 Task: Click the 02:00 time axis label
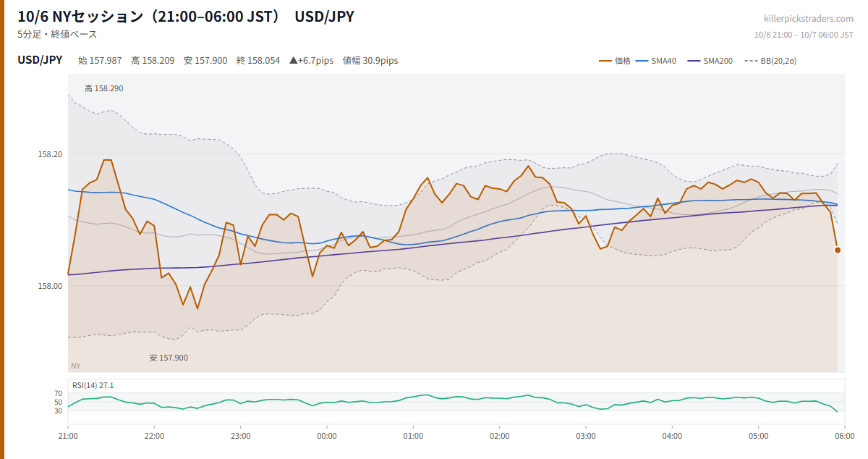tap(500, 436)
